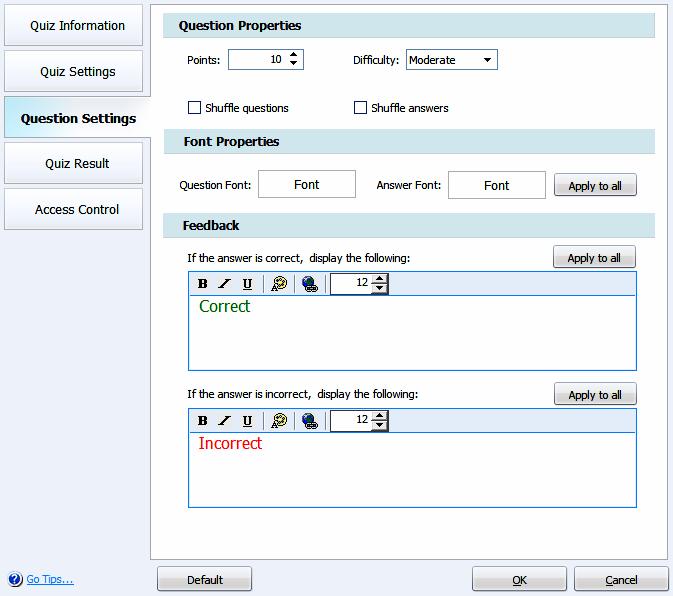Decrease font size in incorrect feedback editor
This screenshot has width=673, height=596.
tap(379, 425)
